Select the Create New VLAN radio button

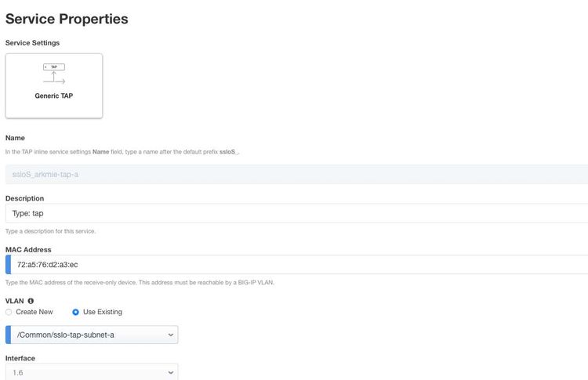pos(9,312)
